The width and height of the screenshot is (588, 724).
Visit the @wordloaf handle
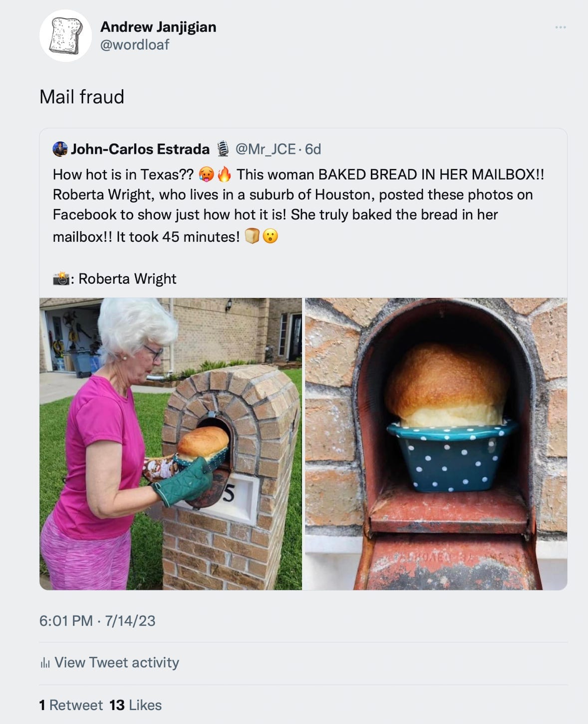tap(135, 44)
